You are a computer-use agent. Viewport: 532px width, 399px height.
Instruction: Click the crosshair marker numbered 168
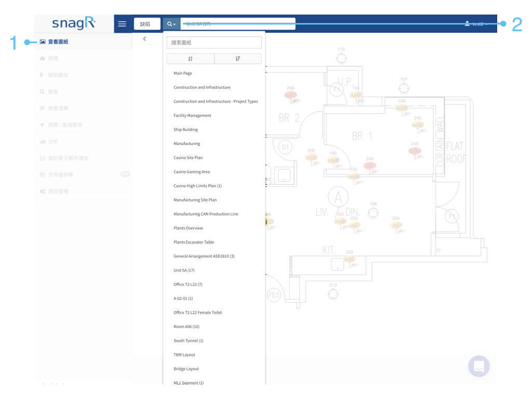click(x=373, y=213)
